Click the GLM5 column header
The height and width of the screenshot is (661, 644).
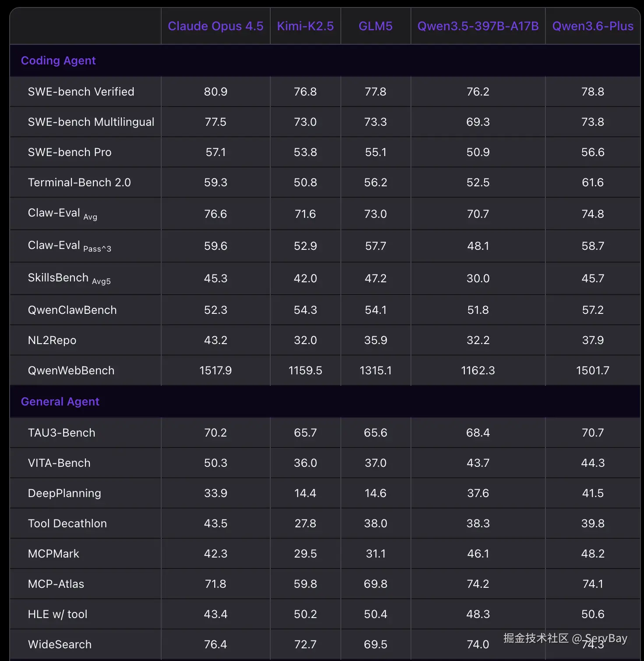pyautogui.click(x=375, y=26)
